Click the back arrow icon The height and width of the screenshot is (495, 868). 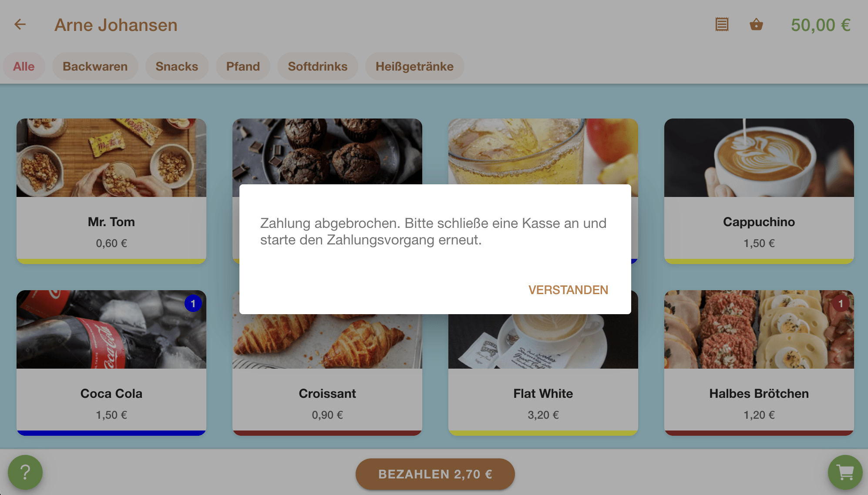tap(20, 24)
